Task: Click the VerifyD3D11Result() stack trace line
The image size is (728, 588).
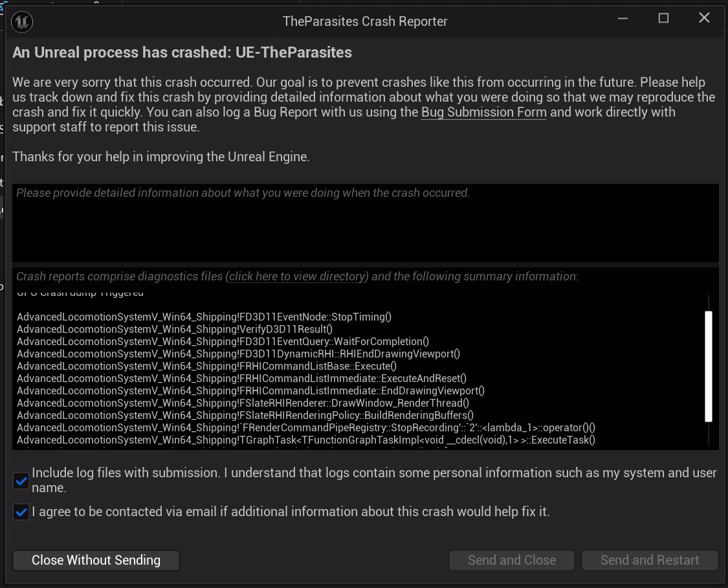Action: coord(175,330)
